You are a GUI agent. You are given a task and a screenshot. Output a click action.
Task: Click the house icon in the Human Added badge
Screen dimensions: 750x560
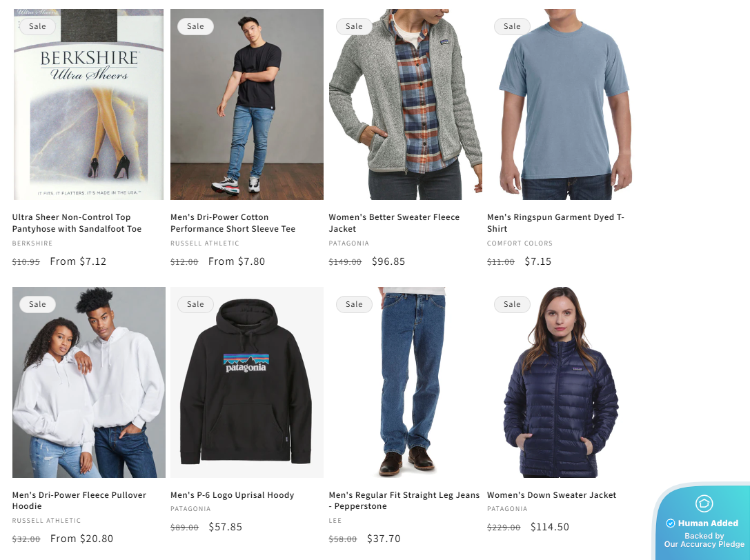point(704,503)
